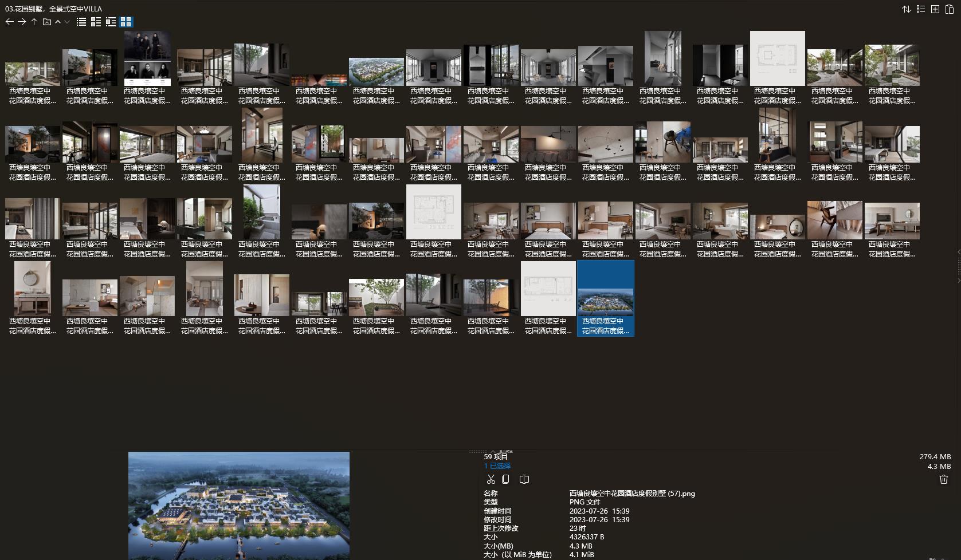Click the blue '1 已选择' selection text
Image resolution: width=961 pixels, height=560 pixels.
[497, 466]
